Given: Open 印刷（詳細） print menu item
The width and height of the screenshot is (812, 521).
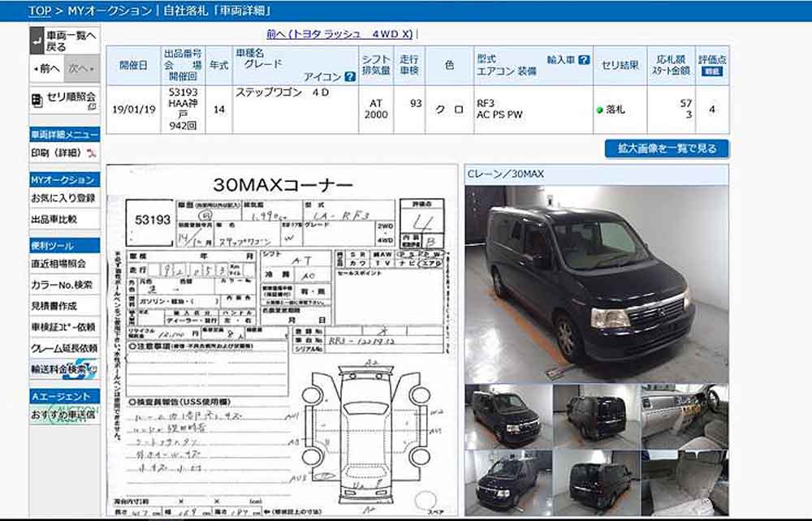Looking at the screenshot, I should pyautogui.click(x=65, y=153).
